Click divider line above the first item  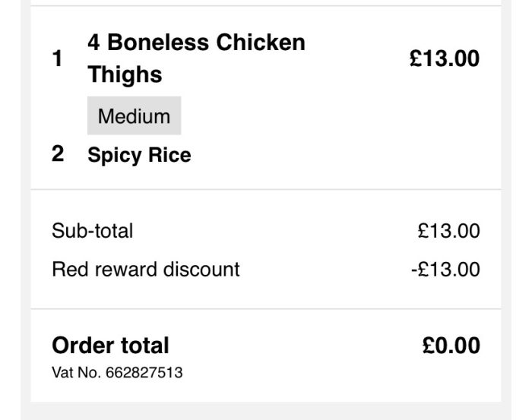[266, 6]
